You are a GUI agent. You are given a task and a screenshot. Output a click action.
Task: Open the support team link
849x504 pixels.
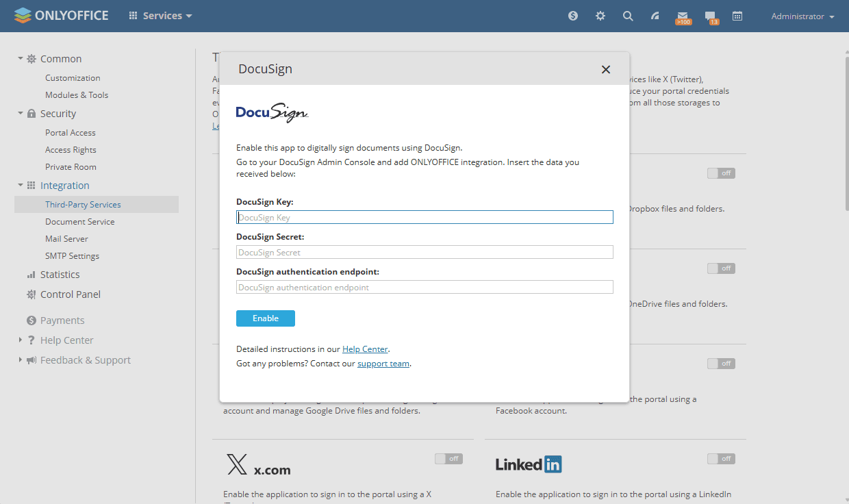click(x=383, y=364)
